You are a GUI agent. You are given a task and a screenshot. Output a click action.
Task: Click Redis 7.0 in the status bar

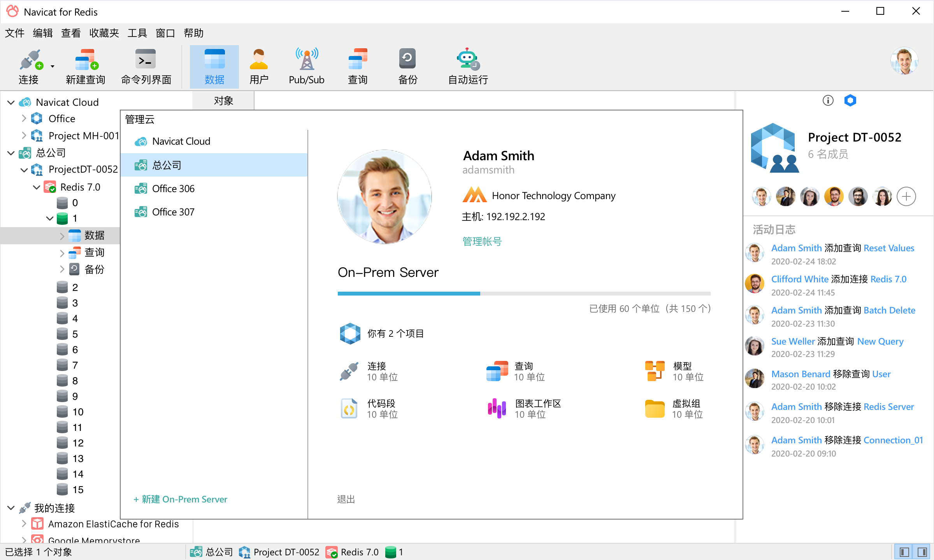352,552
